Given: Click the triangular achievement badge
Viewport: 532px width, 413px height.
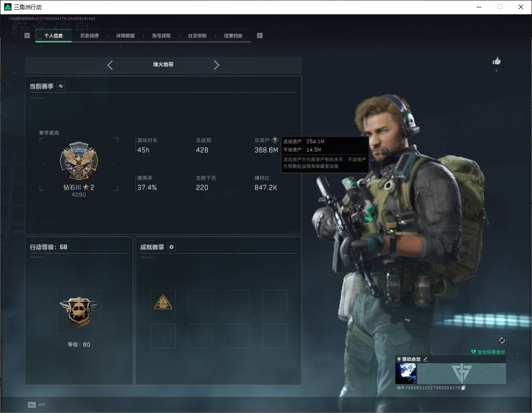Looking at the screenshot, I should click(163, 302).
